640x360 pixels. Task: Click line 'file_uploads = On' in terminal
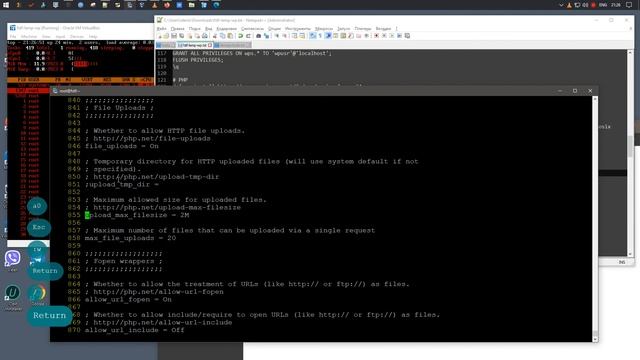[x=122, y=146]
